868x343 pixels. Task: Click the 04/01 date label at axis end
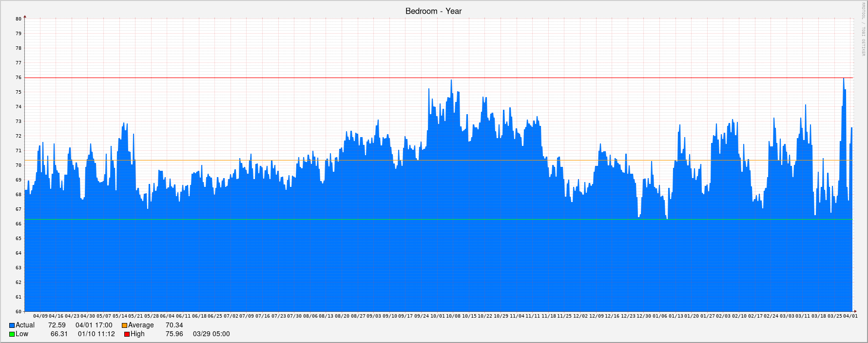850,316
